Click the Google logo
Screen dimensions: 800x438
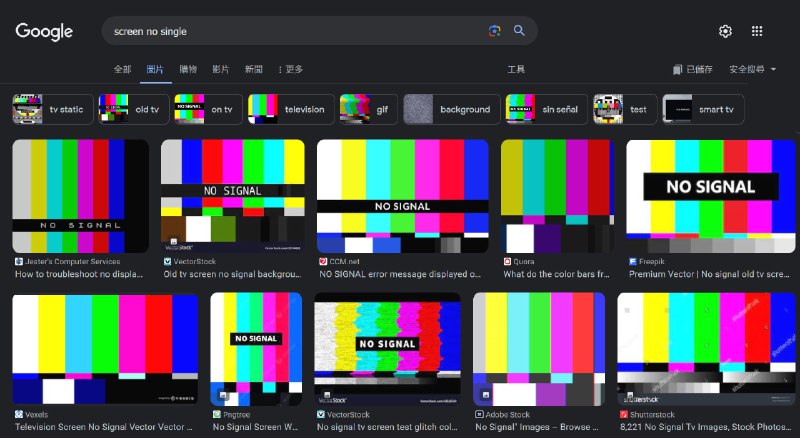click(x=44, y=31)
